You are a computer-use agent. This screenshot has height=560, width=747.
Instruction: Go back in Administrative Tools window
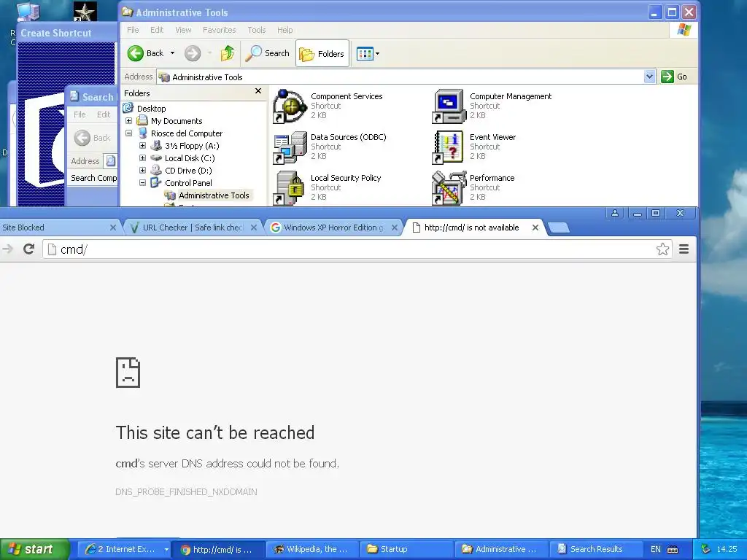click(145, 53)
